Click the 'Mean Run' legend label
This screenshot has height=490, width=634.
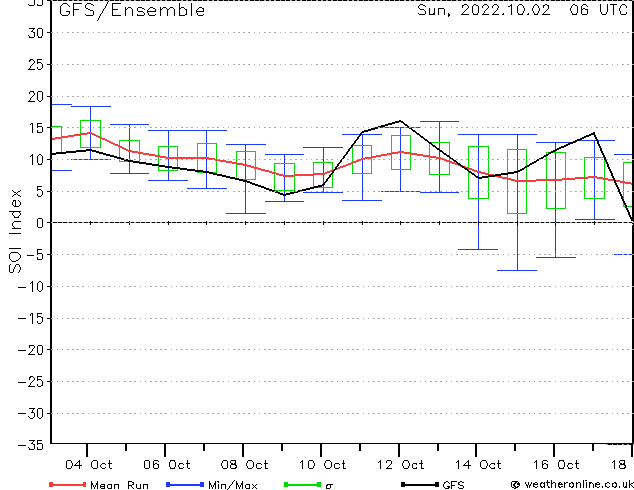click(x=119, y=485)
